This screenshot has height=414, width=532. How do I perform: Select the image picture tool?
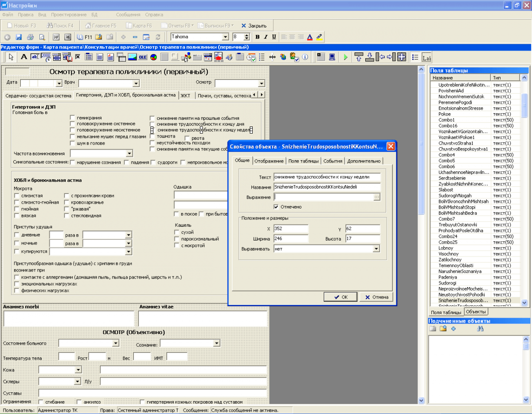coord(132,57)
